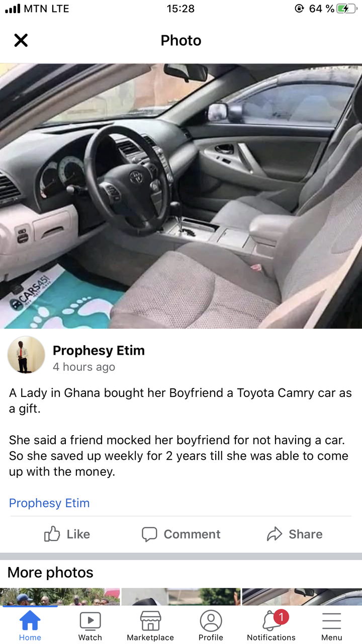Tap the Like thumbs-up icon
This screenshot has height=644, width=362.
[52, 534]
